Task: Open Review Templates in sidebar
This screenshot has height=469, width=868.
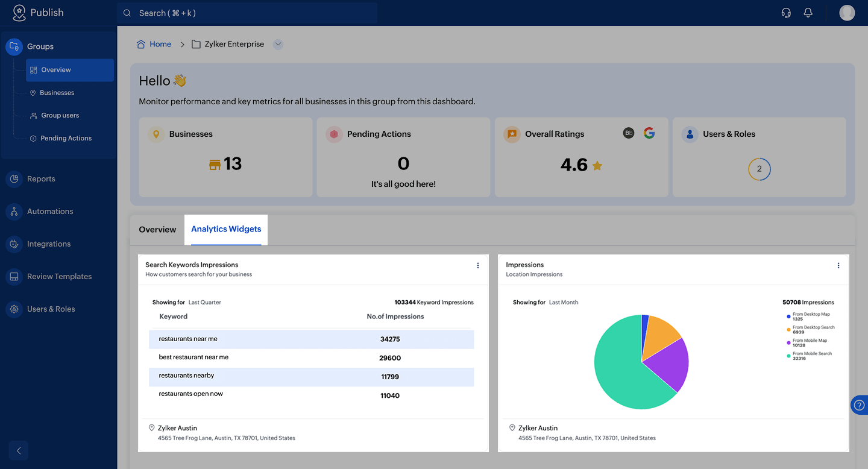Action: (x=59, y=277)
